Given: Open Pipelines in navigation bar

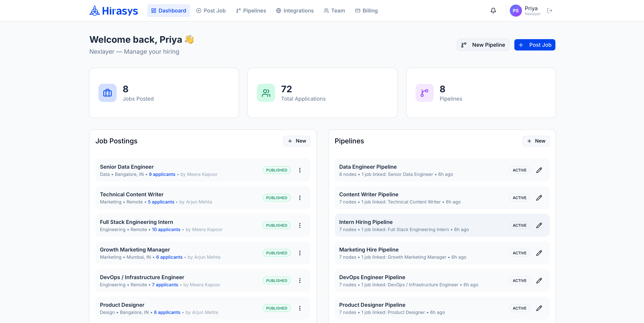Looking at the screenshot, I should pos(251,10).
